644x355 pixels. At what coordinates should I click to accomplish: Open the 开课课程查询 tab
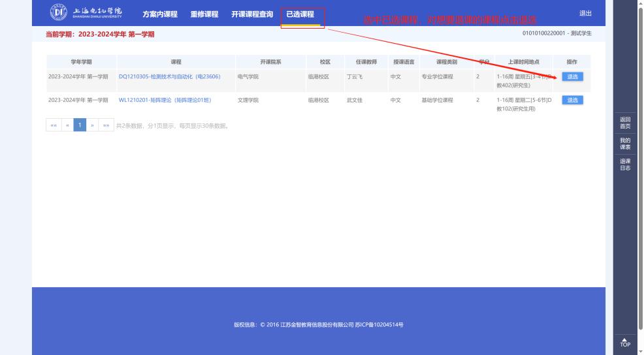252,14
